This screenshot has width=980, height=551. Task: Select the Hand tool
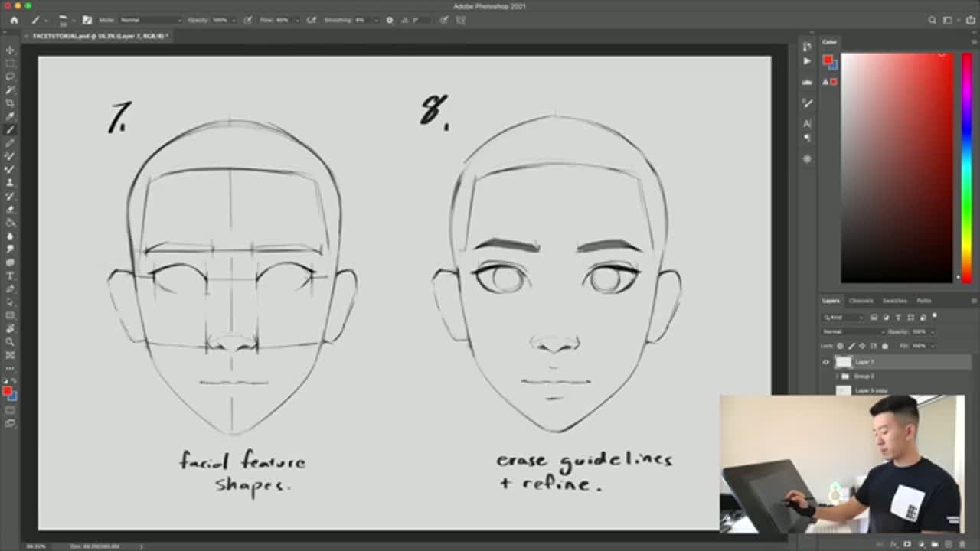10,329
